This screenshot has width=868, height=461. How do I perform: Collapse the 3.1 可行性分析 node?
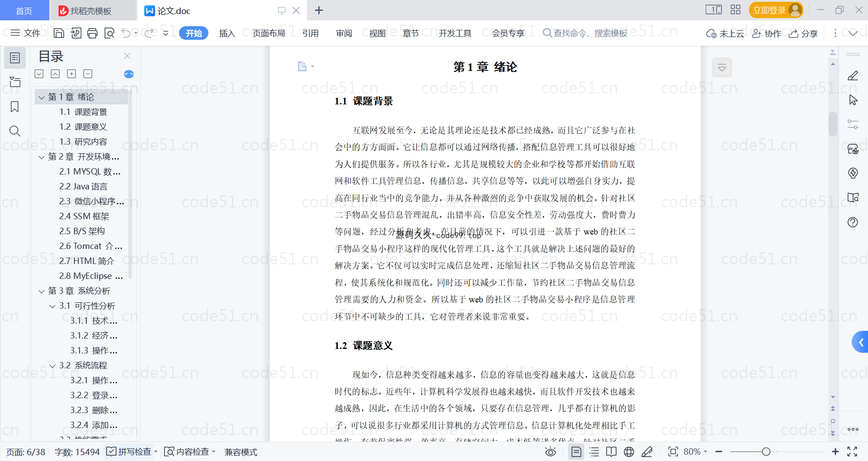(52, 306)
